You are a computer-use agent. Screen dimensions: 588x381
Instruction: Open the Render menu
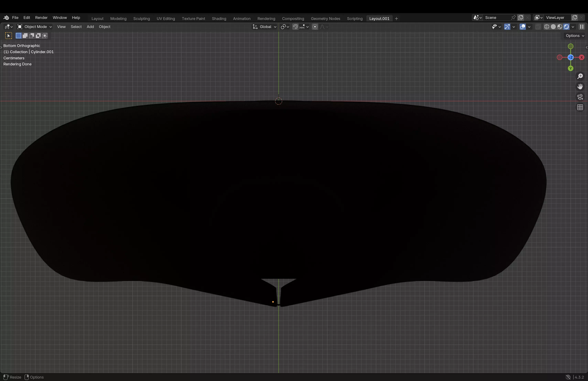click(x=41, y=18)
